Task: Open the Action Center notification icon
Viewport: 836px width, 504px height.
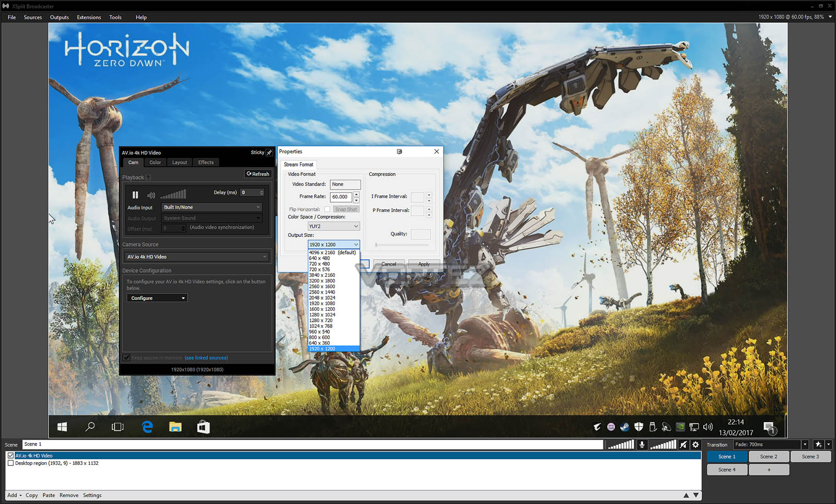Action: click(770, 428)
